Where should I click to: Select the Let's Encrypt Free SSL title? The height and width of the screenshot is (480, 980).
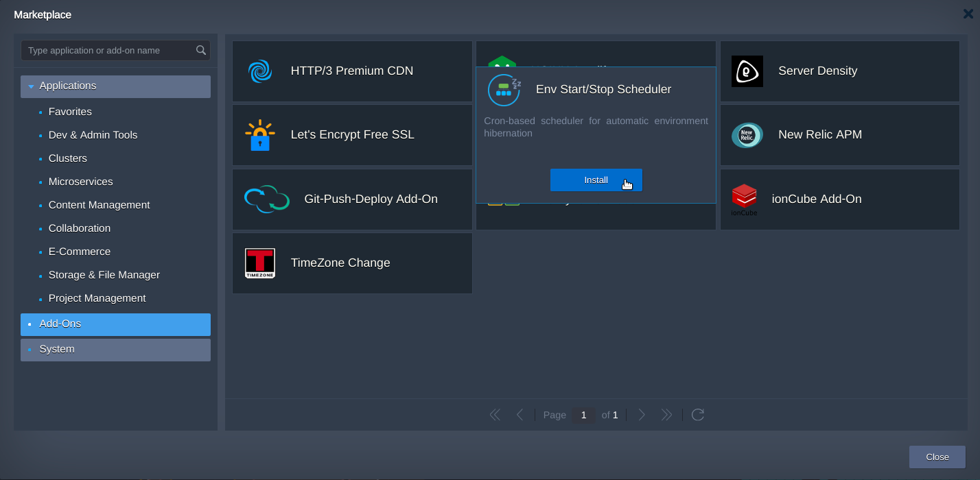click(353, 135)
